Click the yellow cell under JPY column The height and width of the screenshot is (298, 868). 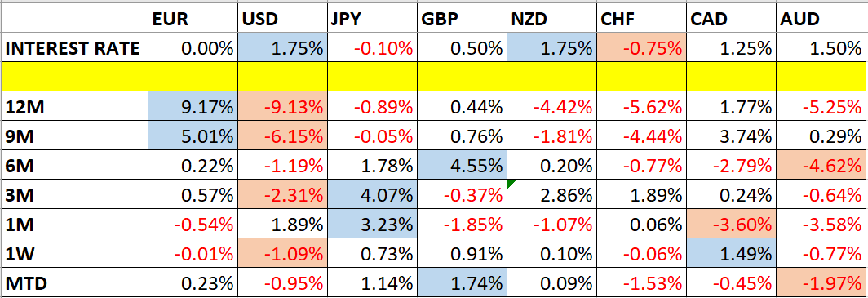(372, 77)
